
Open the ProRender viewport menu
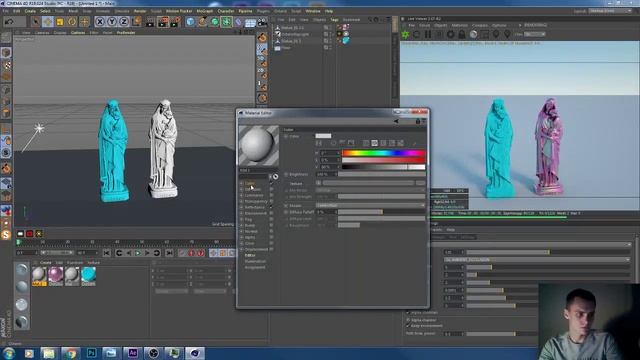(126, 32)
